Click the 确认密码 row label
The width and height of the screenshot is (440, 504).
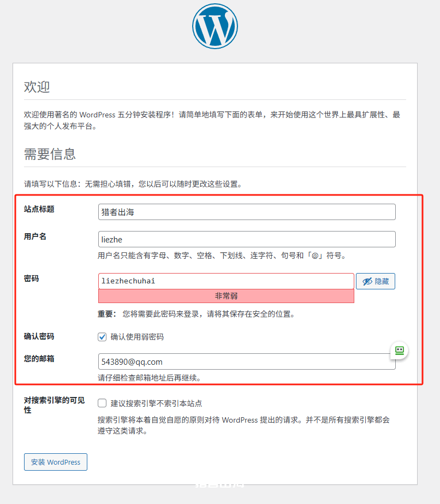tap(39, 336)
